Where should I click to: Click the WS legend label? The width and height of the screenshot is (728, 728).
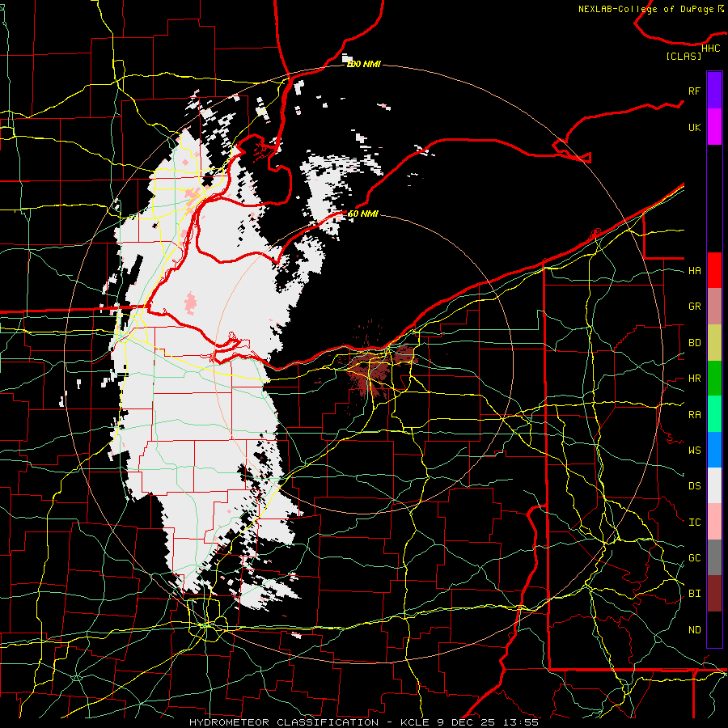[x=694, y=450]
